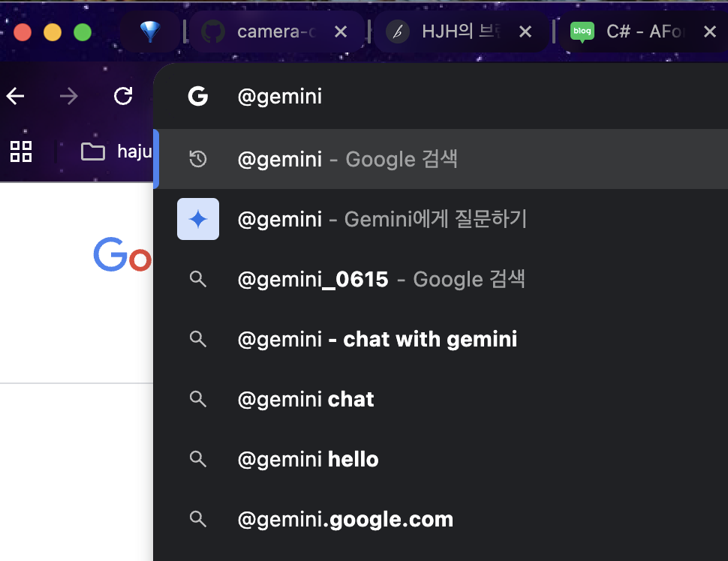
Task: Choose the @gemini hello suggestion
Action: pos(441,459)
